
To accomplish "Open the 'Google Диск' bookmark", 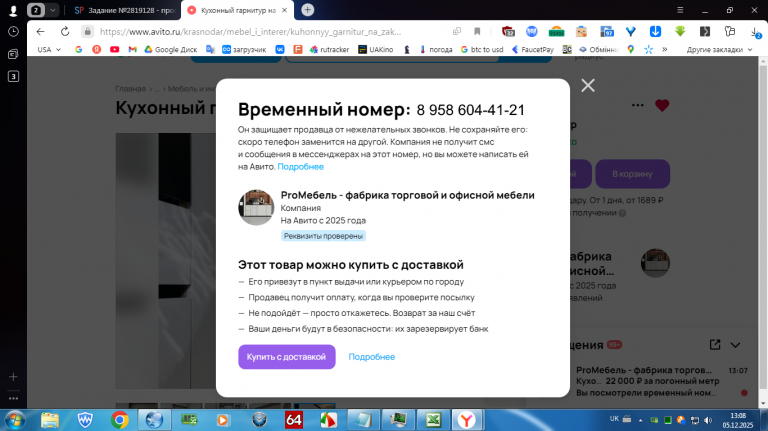I will tap(170, 49).
